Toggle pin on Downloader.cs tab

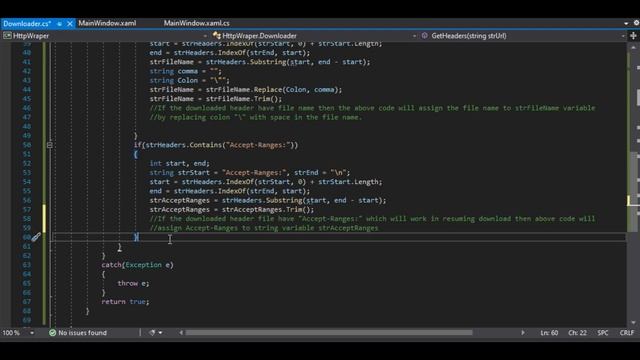click(60, 24)
